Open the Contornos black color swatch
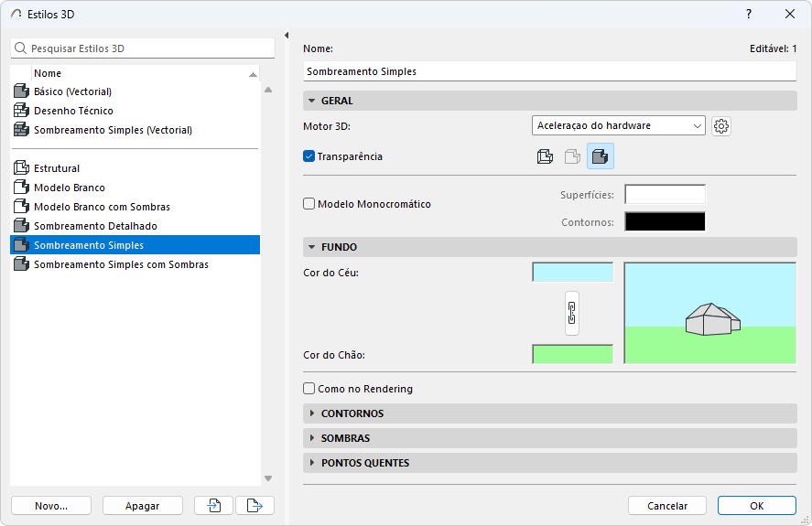 click(x=665, y=221)
